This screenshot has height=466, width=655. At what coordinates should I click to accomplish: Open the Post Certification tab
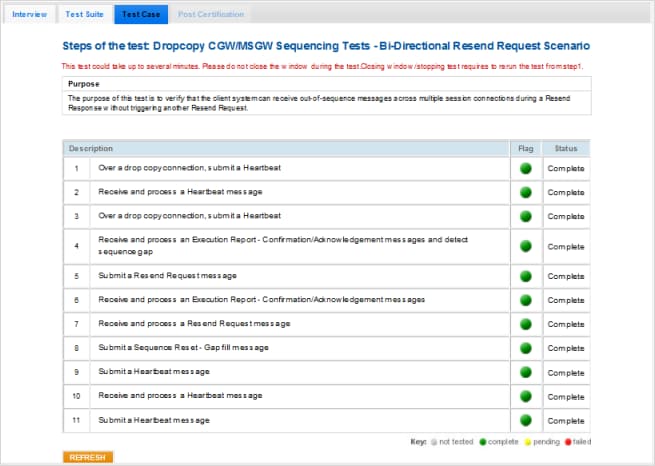pyautogui.click(x=209, y=15)
